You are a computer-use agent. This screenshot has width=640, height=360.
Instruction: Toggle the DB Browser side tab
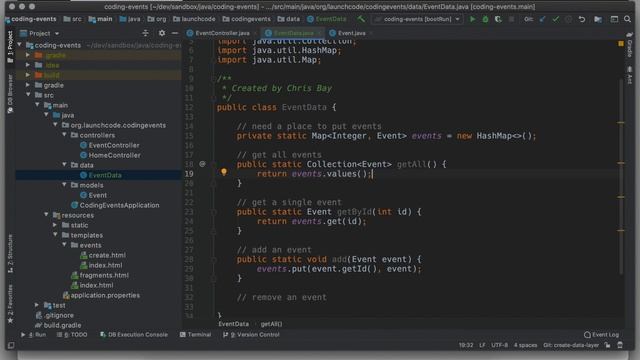point(10,94)
